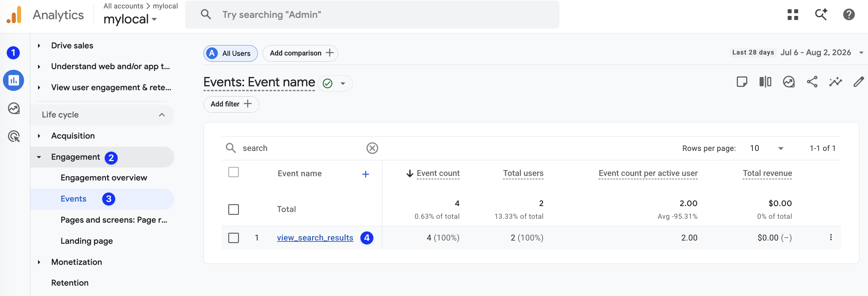Open the search insights sparkle icon

pos(821,15)
